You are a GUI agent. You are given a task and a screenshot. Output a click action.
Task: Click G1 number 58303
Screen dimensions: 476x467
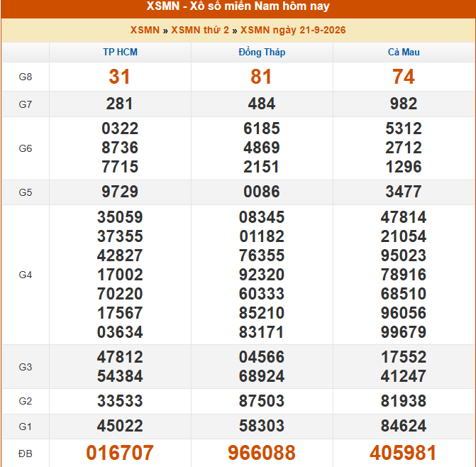coord(262,426)
